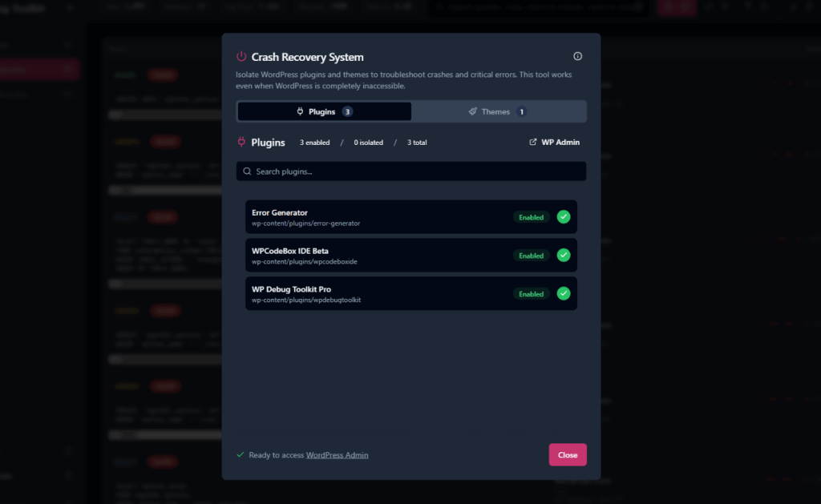Viewport: 821px width, 504px height.
Task: Click the plug icon on the Plugins tab
Action: 300,111
